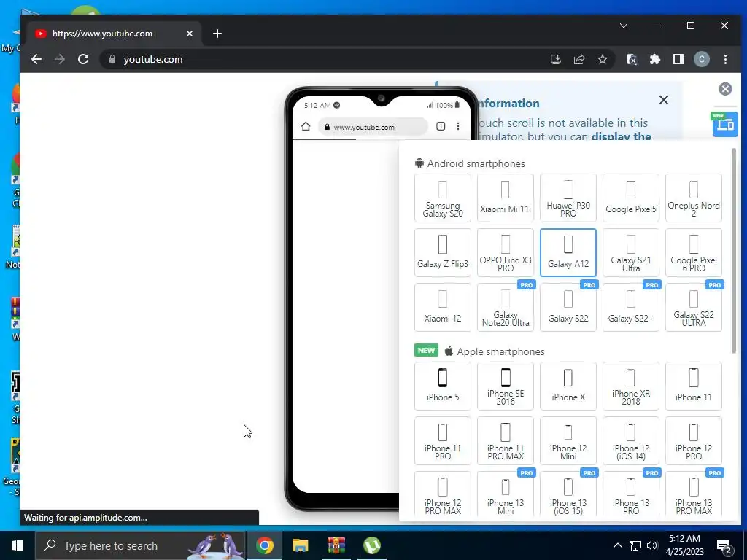This screenshot has height=560, width=747.
Task: Reload the youtube.com page
Action: click(x=83, y=59)
